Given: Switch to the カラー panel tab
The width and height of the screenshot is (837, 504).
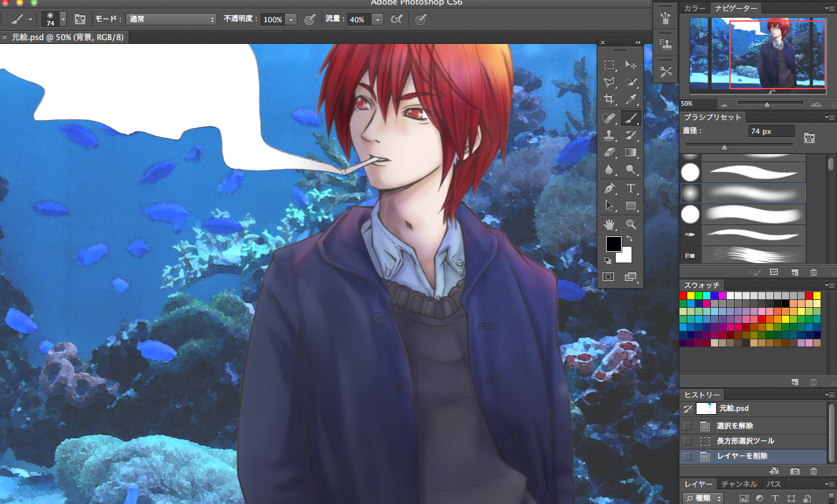Looking at the screenshot, I should coord(695,8).
